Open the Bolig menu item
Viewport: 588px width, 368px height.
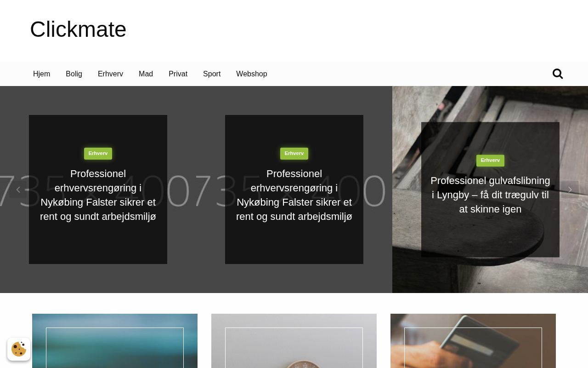pos(74,74)
